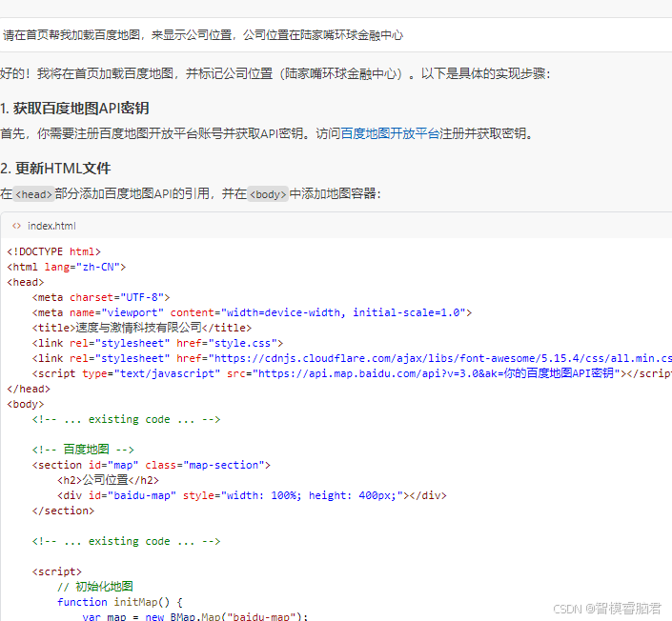Screen dimensions: 672x621
Task: Click the inline <body> code tag
Action: pyautogui.click(x=268, y=194)
